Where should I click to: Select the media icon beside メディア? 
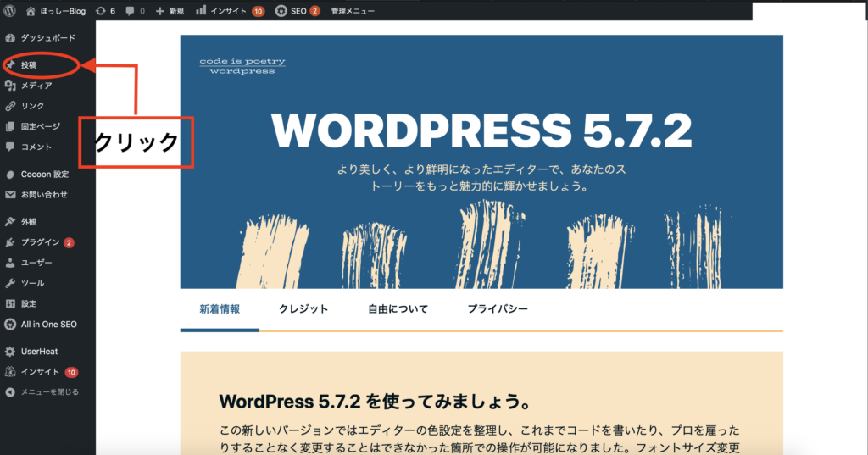10,86
